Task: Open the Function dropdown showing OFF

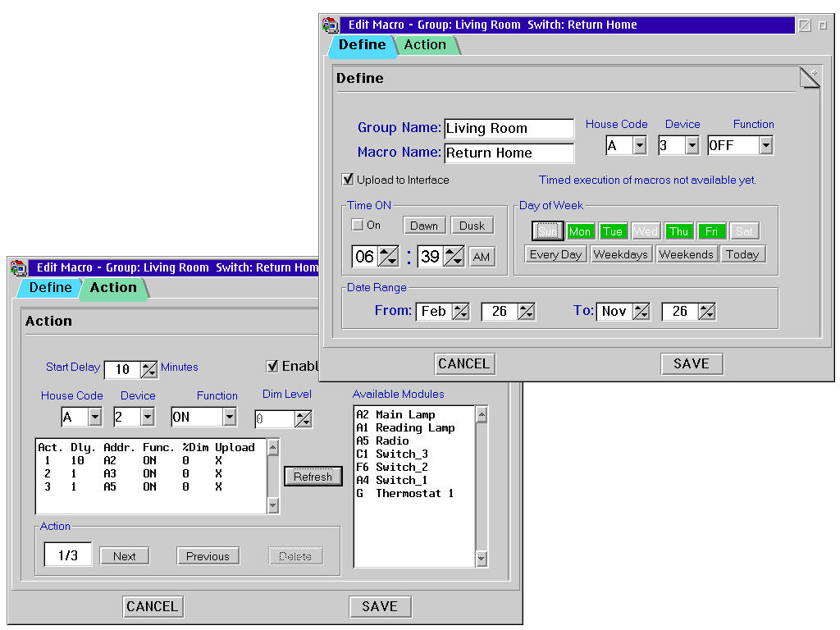Action: click(765, 145)
